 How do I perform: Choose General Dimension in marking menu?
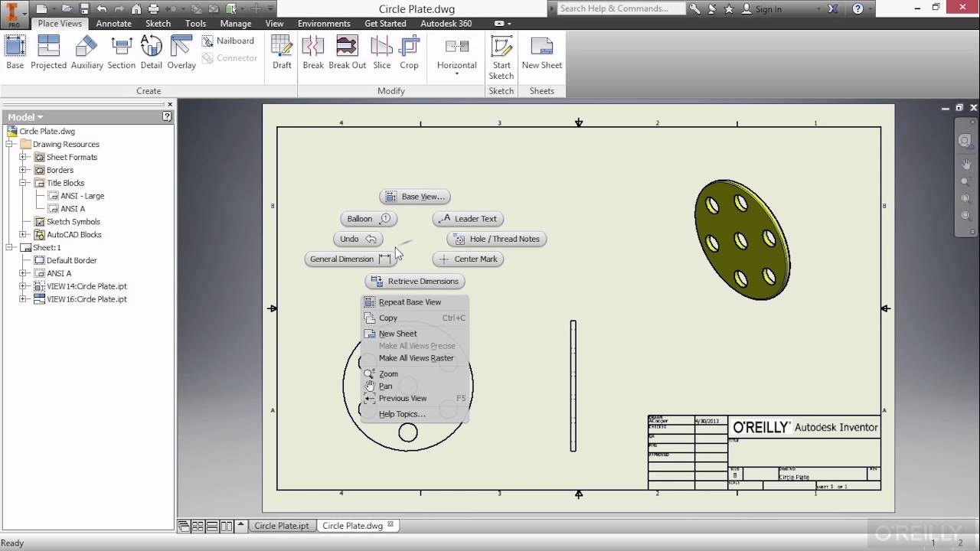tap(351, 259)
